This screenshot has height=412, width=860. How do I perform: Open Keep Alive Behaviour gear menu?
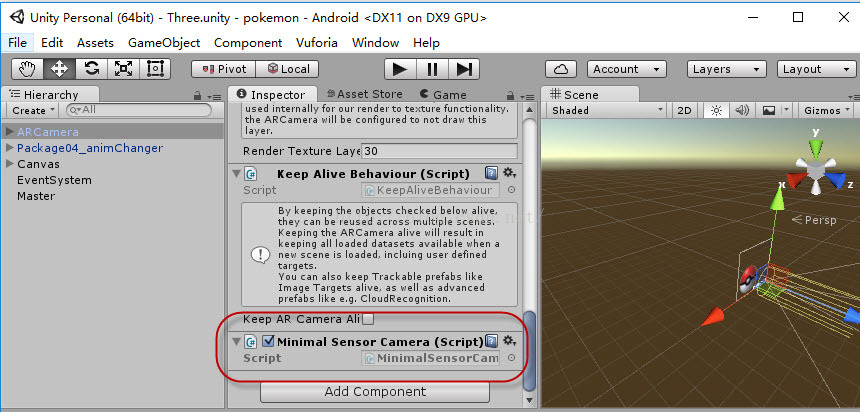[510, 173]
